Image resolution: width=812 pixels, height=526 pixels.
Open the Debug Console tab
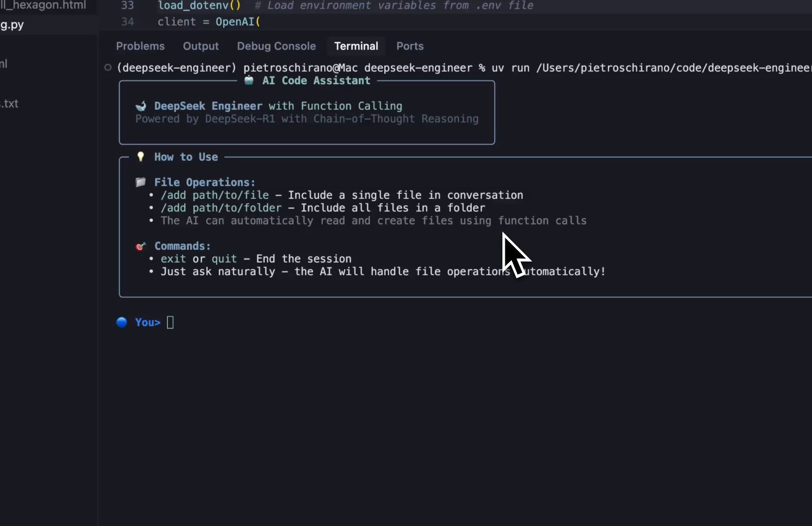[276, 46]
